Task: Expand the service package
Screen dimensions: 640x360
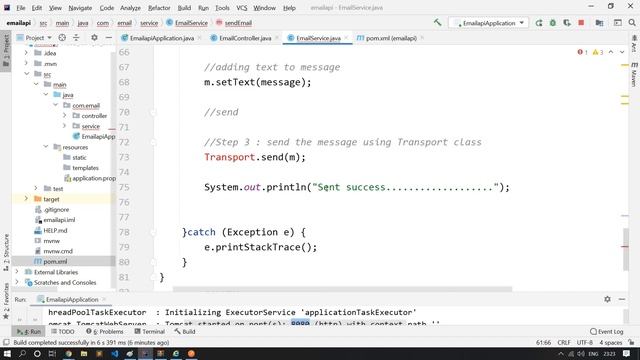Action: coord(64,126)
